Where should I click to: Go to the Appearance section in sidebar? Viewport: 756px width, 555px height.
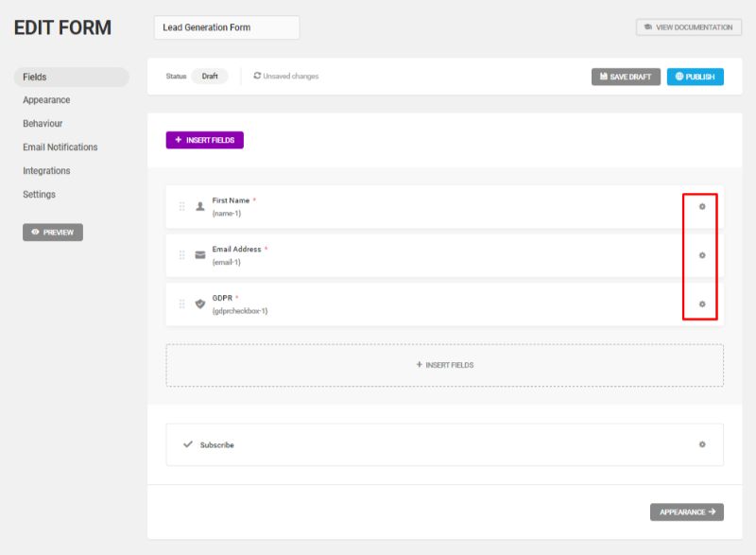click(46, 100)
